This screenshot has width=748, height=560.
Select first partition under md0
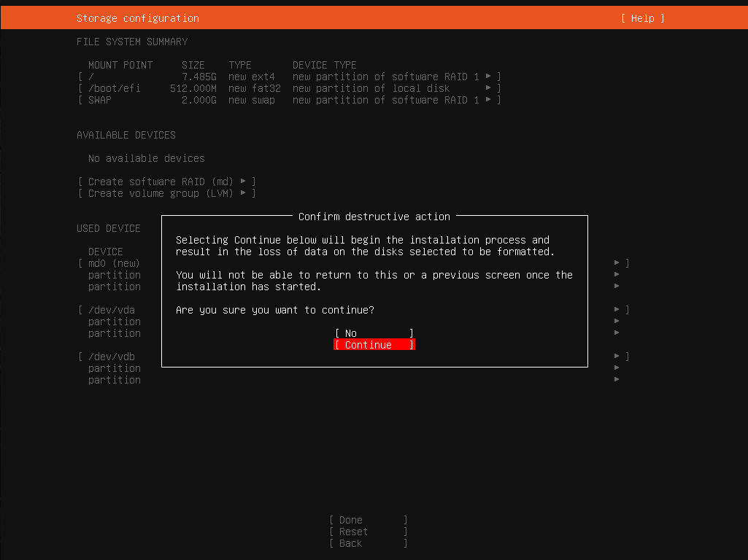[115, 275]
